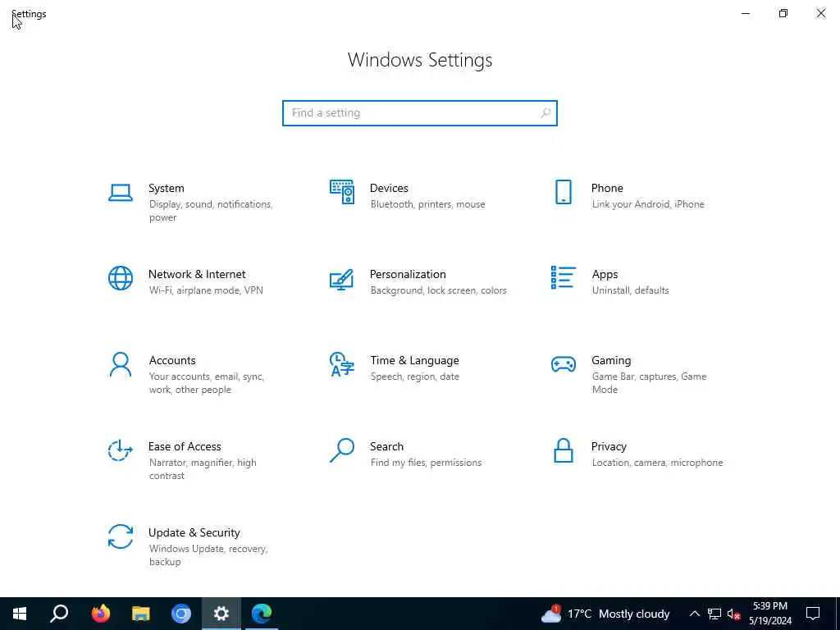The width and height of the screenshot is (840, 630).
Task: Open the Accounts label
Action: [x=172, y=361]
